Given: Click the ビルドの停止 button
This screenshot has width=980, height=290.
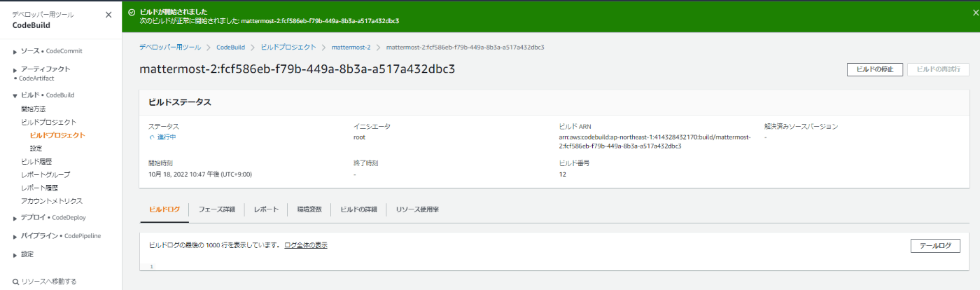Looking at the screenshot, I should pos(875,69).
